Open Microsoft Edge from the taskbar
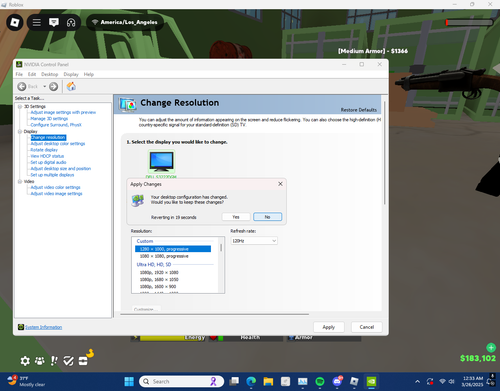Image resolution: width=500 pixels, height=391 pixels. click(251, 382)
